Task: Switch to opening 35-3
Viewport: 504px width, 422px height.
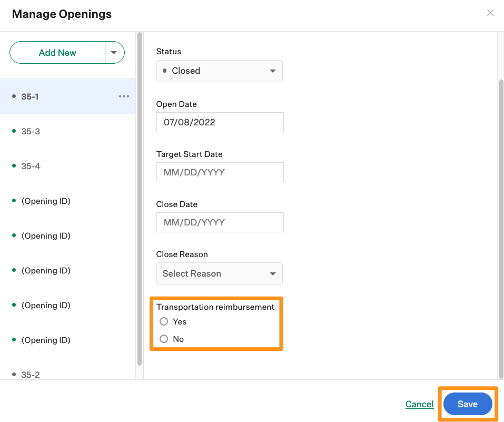Action: [30, 131]
